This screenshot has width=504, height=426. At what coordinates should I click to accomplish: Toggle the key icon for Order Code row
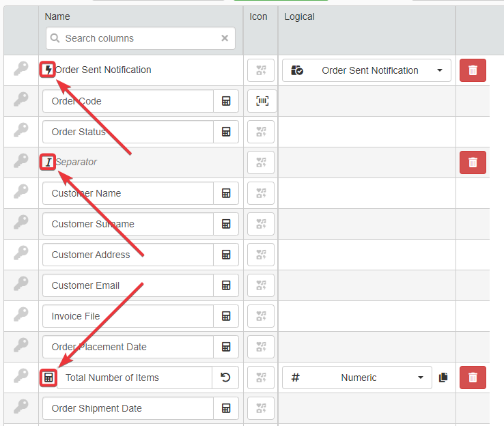pyautogui.click(x=21, y=100)
